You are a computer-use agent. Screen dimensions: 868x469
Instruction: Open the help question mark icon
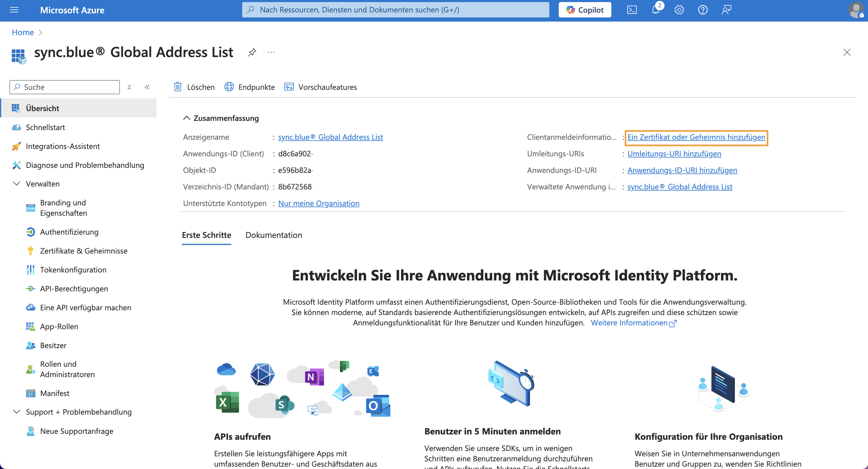click(x=703, y=10)
